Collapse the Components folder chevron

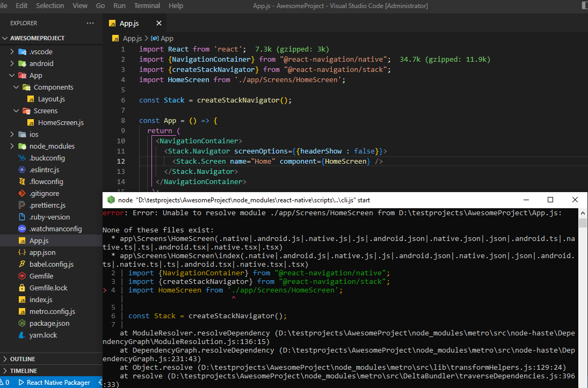pos(16,87)
